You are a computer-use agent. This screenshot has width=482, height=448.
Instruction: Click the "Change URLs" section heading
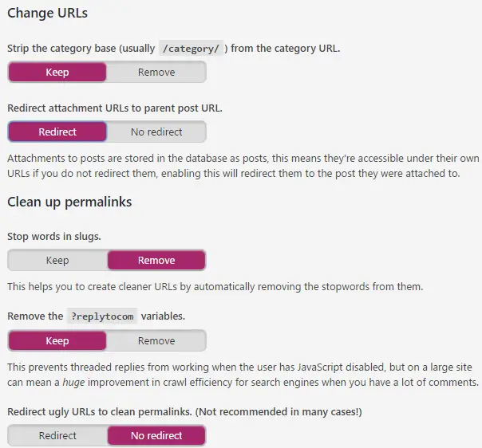pyautogui.click(x=47, y=14)
